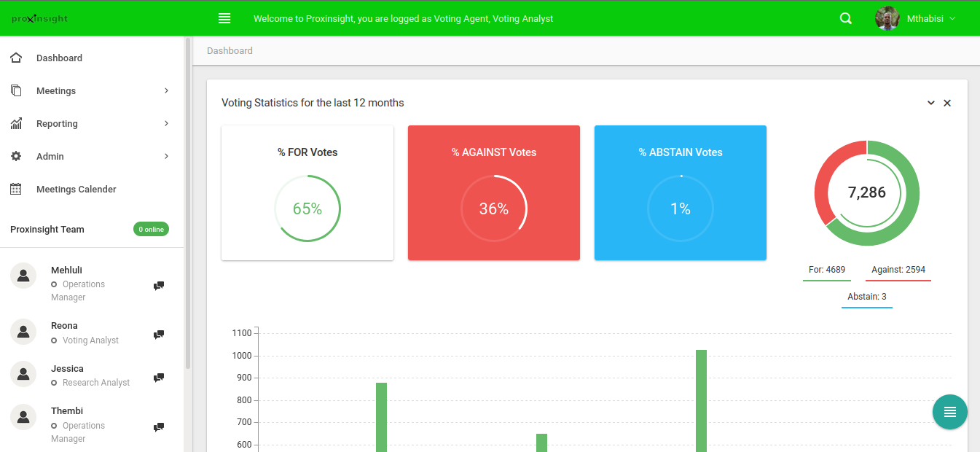Open the teal floating action menu button
This screenshot has width=980, height=452.
(950, 412)
